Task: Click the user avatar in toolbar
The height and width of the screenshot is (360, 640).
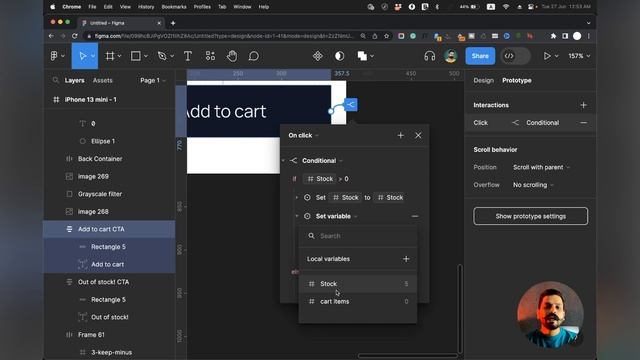Action: [451, 56]
